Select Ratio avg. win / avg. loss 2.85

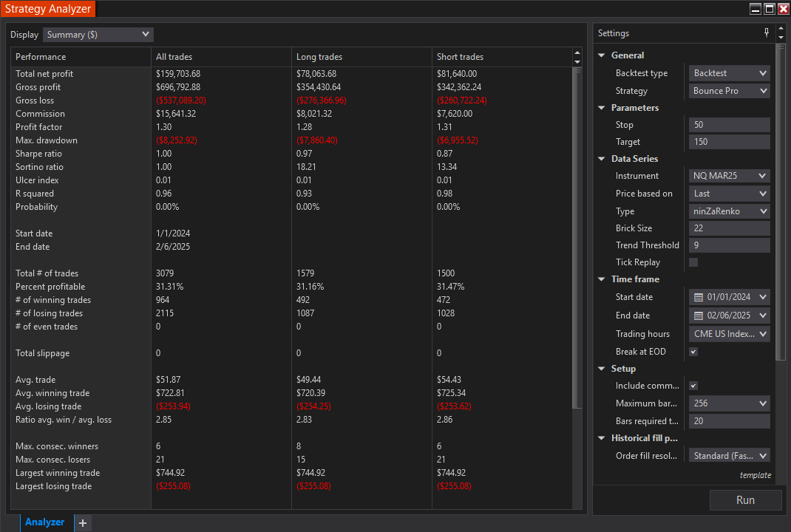(163, 420)
